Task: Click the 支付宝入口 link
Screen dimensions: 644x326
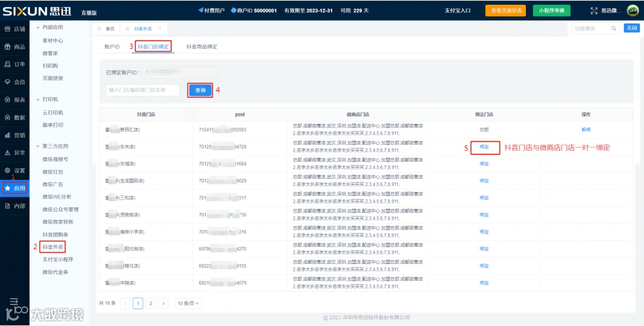Action: 457,11
